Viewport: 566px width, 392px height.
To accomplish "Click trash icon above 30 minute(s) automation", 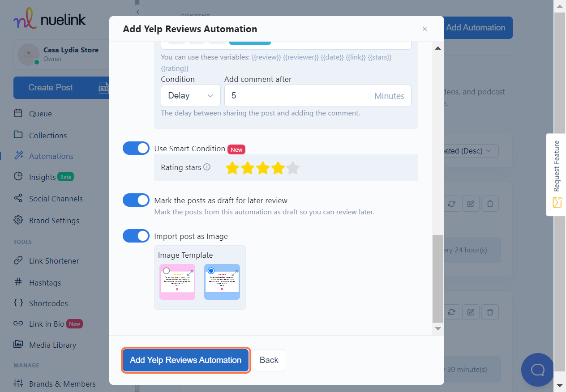I will point(490,312).
